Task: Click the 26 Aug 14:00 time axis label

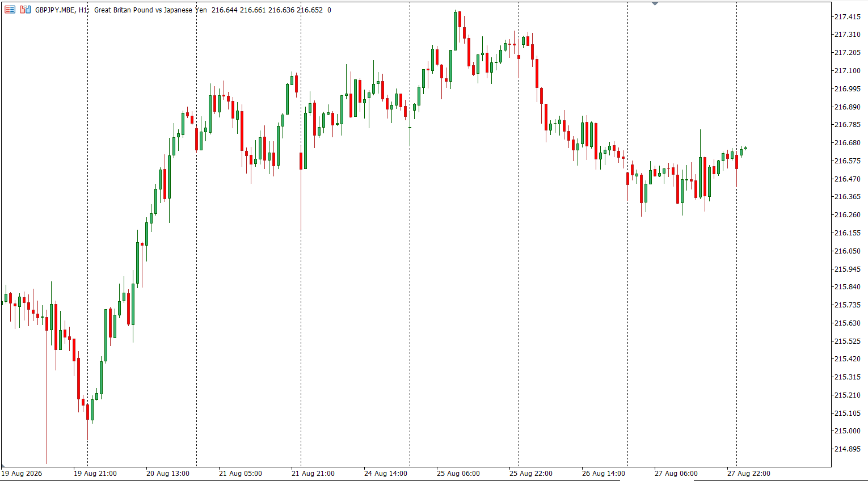Action: [604, 474]
